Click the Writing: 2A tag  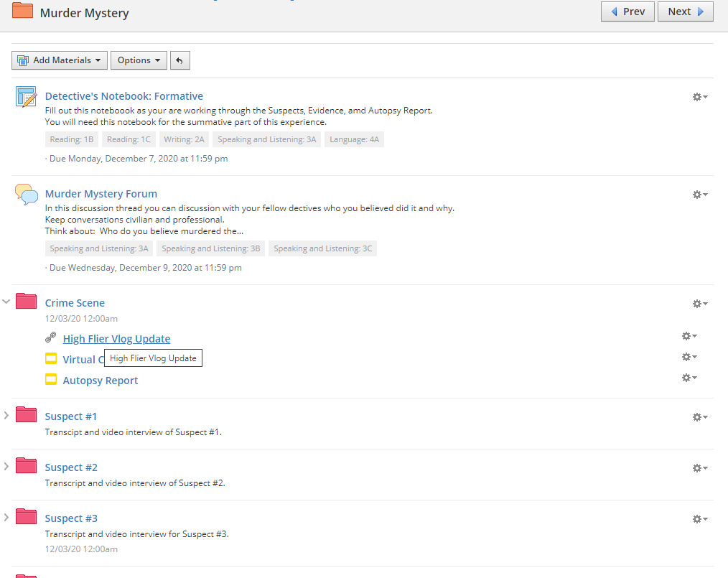pos(184,139)
